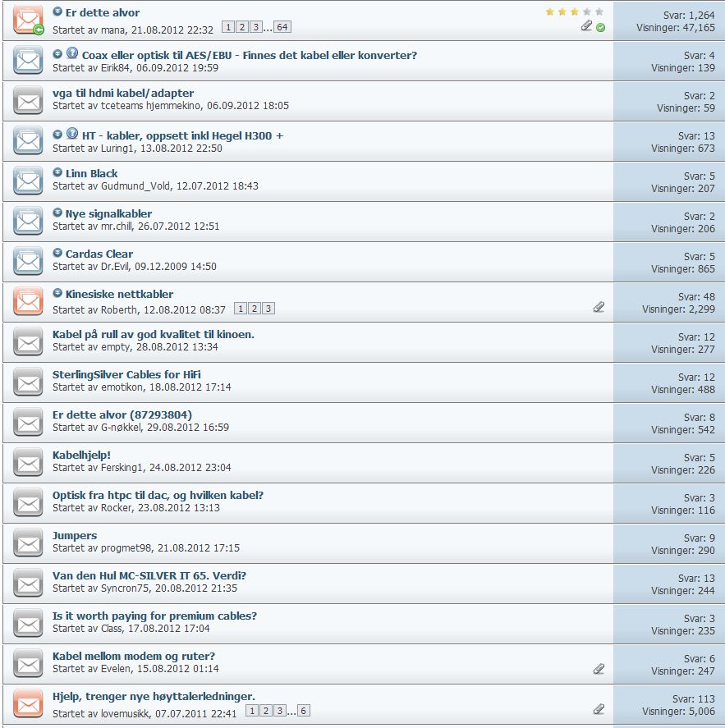Screen dimensions: 725x728
Task: Open the Coax eller optisk til AES/EBU thread
Action: [250, 55]
